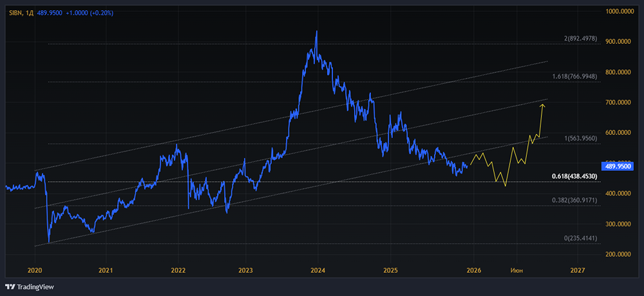Click the yellow forecast arrow tip near 700
The width and height of the screenshot is (644, 296).
542,106
